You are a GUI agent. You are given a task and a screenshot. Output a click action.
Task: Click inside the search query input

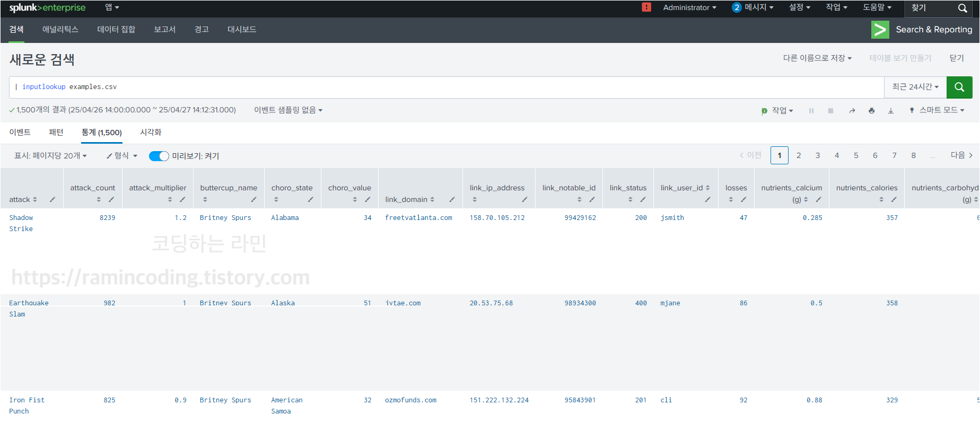tap(447, 87)
